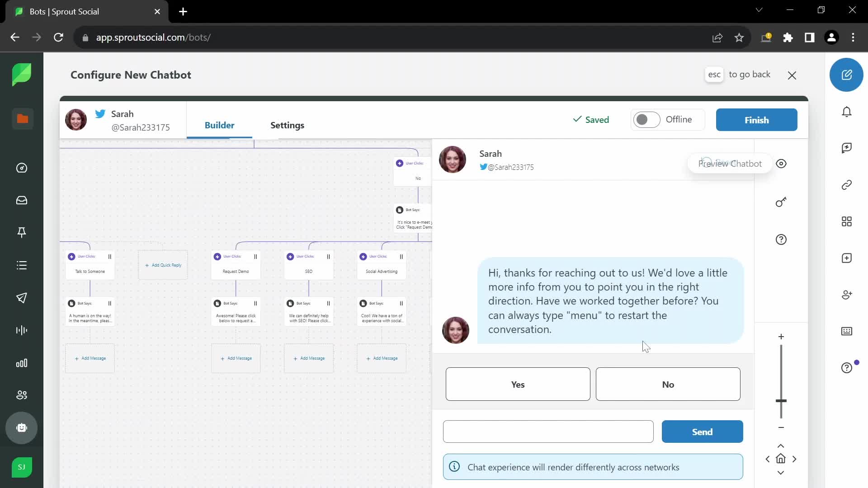Open the list feeds icon in sidebar
Screen dimensions: 868x488
[22, 265]
